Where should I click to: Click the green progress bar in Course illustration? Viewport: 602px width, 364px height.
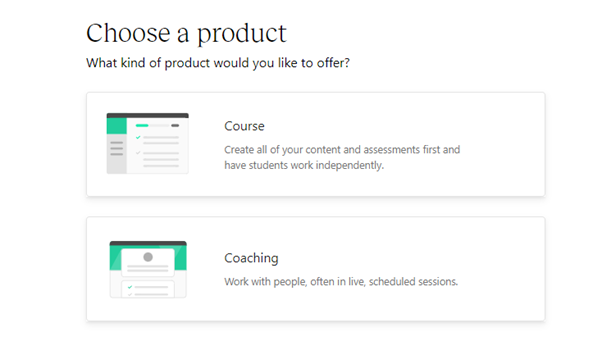(142, 126)
